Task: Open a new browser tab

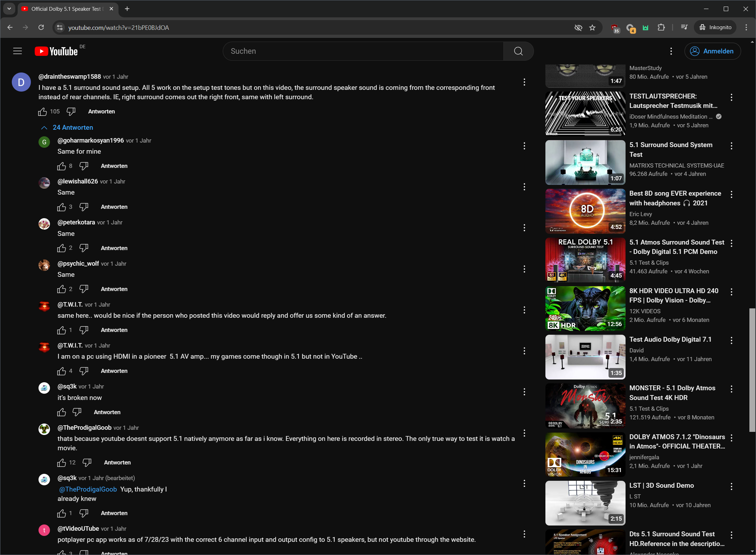Action: pyautogui.click(x=127, y=9)
